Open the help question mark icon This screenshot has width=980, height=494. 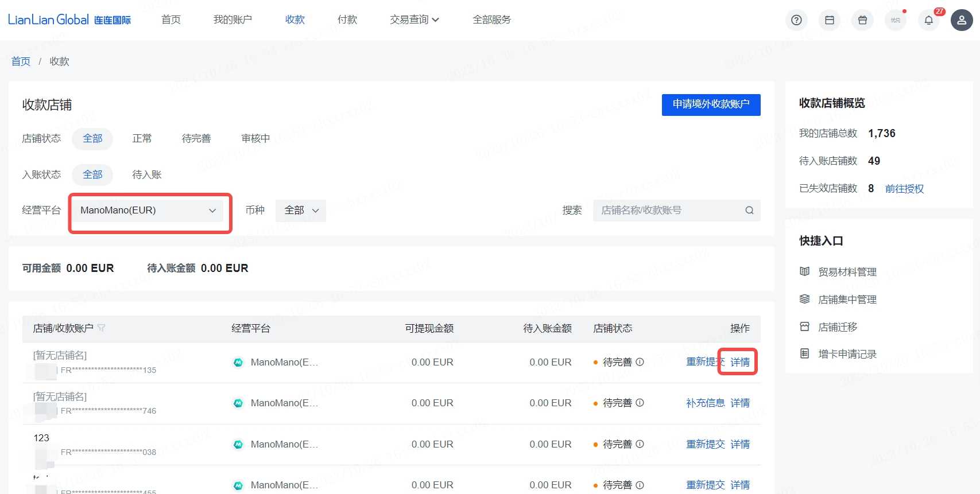[x=796, y=20]
